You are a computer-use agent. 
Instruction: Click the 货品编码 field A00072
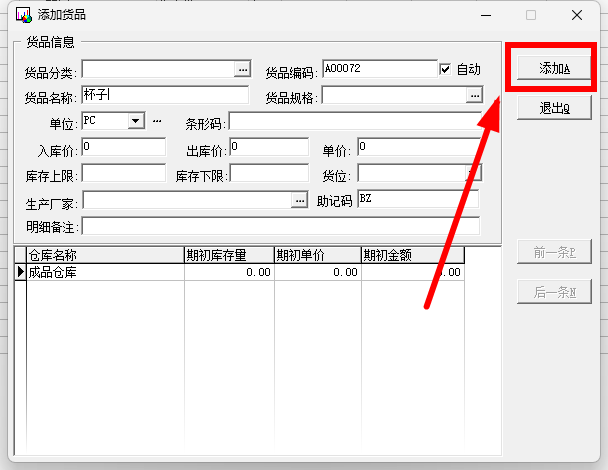point(380,69)
